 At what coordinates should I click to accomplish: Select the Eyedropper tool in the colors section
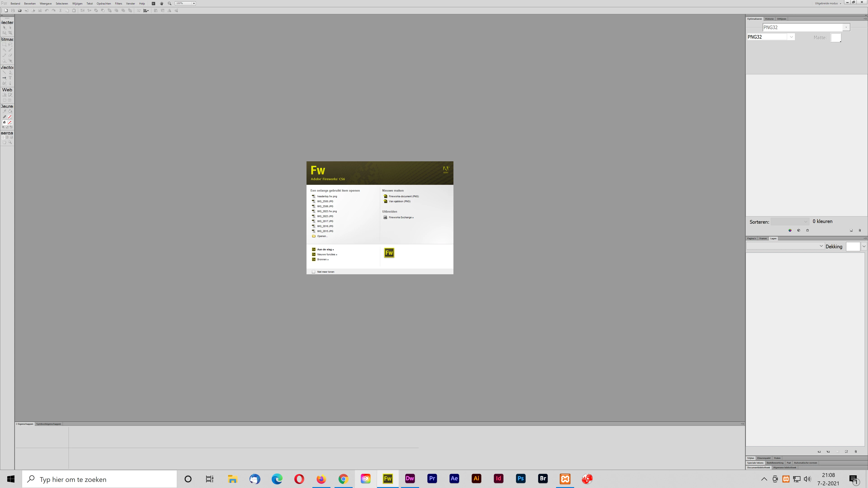point(4,111)
